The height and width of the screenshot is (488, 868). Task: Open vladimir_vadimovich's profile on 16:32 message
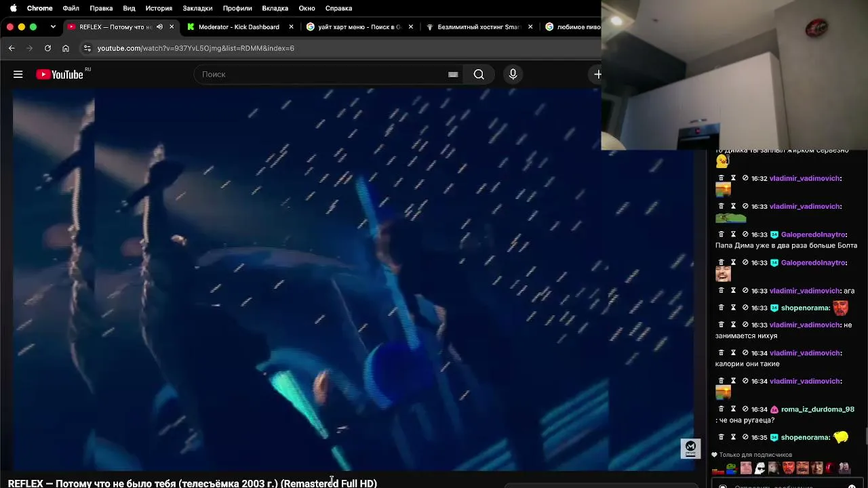(x=805, y=178)
